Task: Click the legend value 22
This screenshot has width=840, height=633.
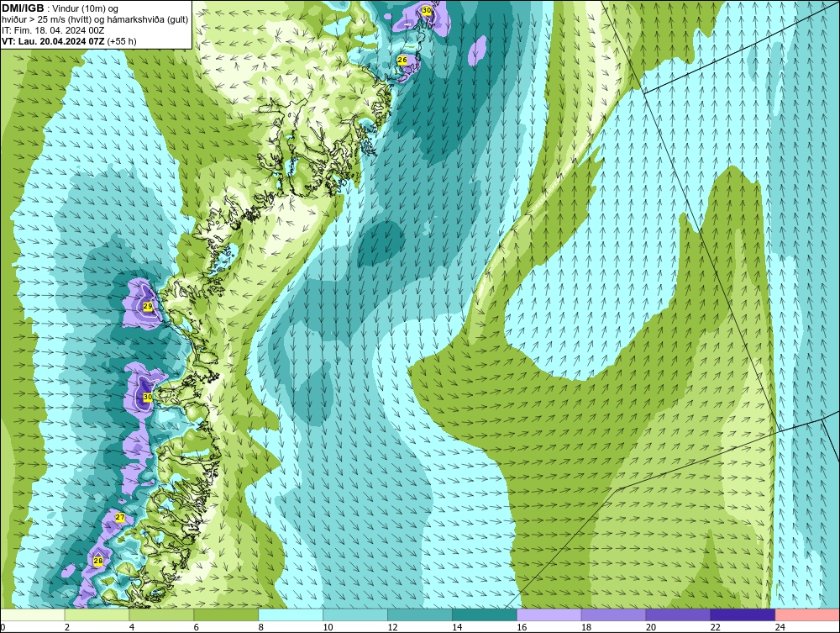Action: tap(715, 627)
